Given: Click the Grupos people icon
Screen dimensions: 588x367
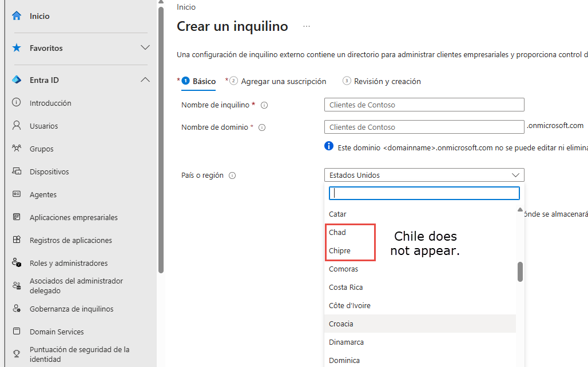Looking at the screenshot, I should click(17, 149).
